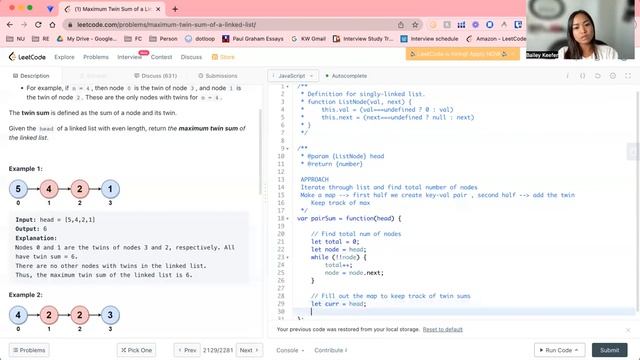Open the Person bookmarks folder

(x=163, y=39)
